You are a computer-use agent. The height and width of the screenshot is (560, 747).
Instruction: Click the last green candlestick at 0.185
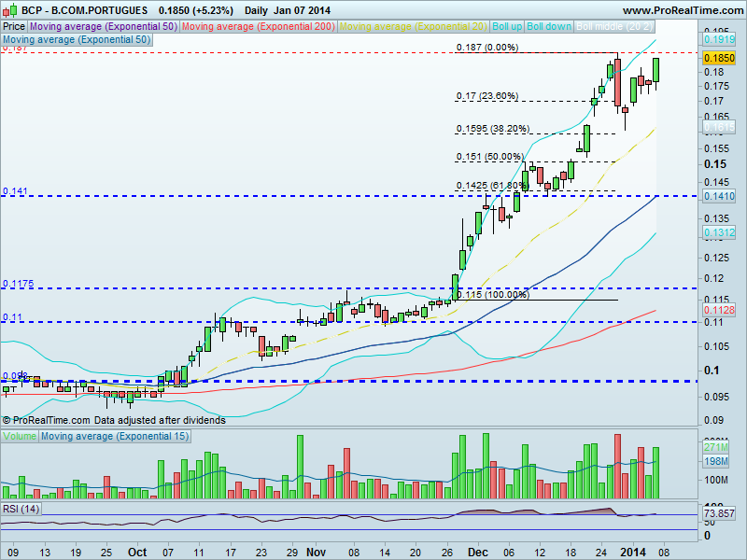(656, 70)
